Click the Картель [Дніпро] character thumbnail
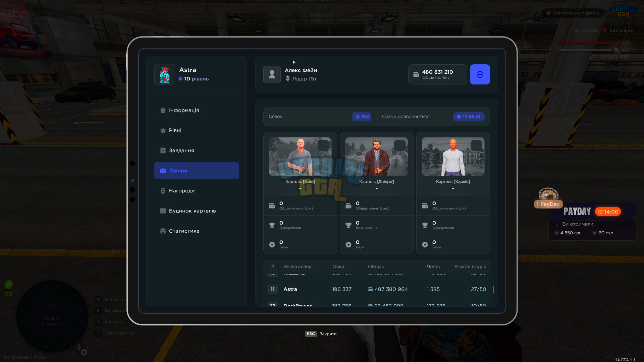Screen dimensions: 644x362 pos(377,157)
